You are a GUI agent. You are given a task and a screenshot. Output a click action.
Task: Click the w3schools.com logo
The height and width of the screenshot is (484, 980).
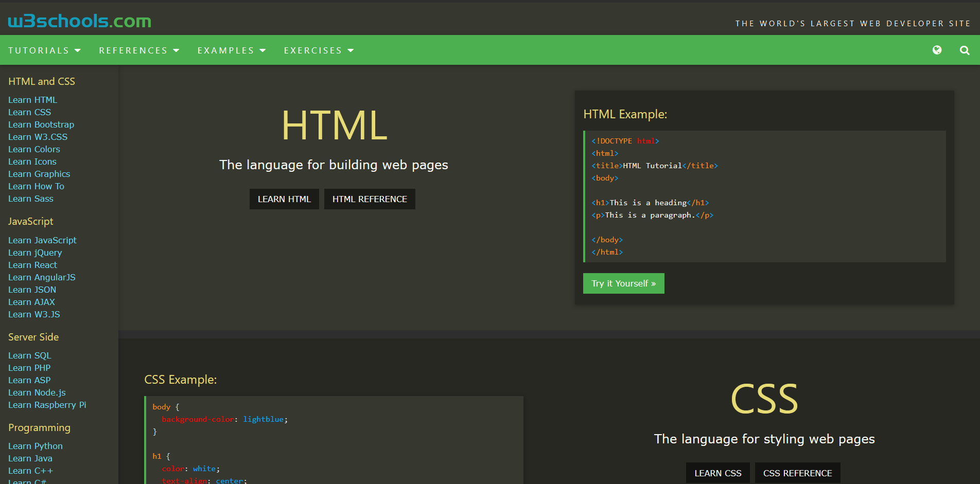pyautogui.click(x=79, y=21)
